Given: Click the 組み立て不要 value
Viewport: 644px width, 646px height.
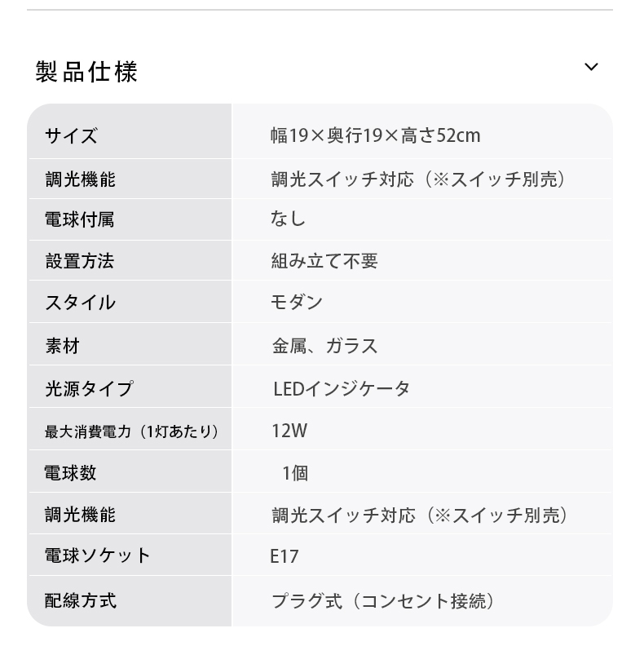Looking at the screenshot, I should [x=324, y=261].
